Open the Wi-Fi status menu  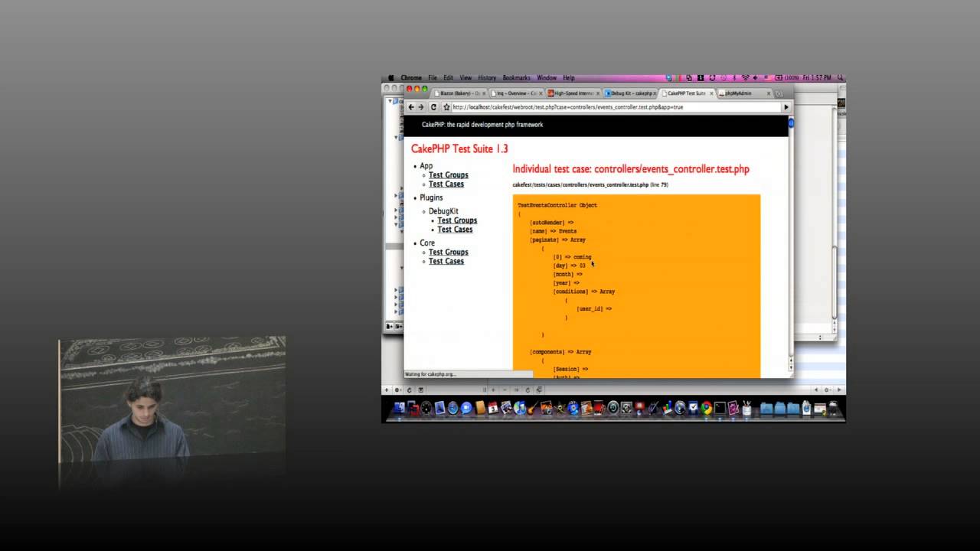(x=745, y=78)
